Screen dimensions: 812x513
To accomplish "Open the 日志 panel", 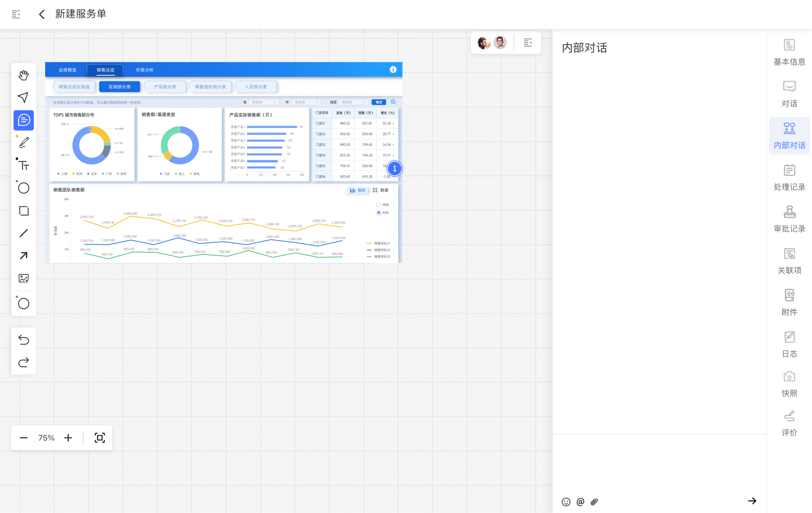I will point(789,344).
